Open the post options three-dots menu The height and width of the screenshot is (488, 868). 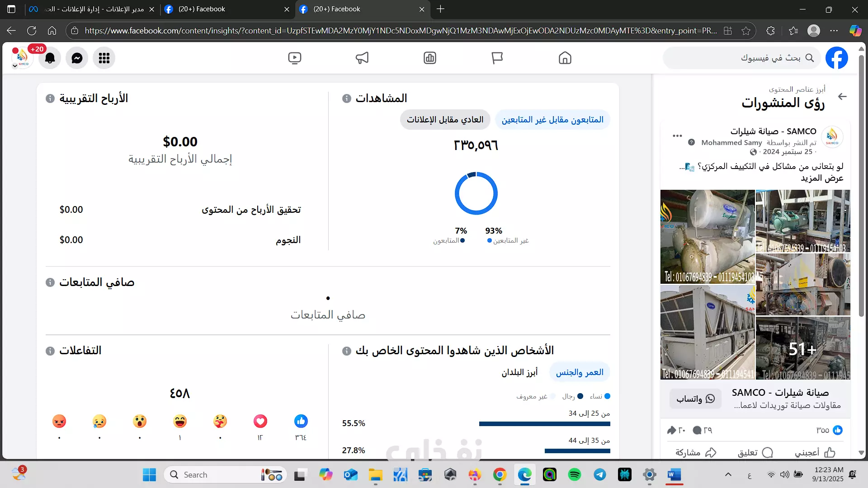point(677,136)
